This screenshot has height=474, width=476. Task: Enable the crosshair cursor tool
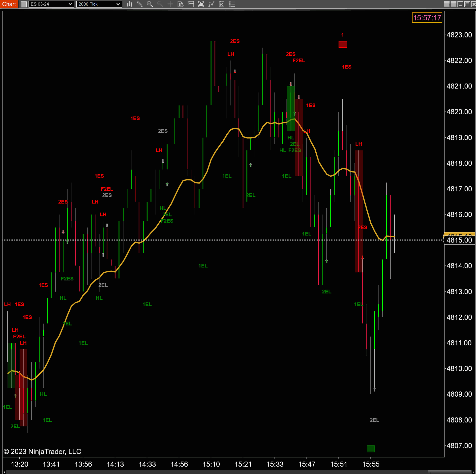[170, 4]
